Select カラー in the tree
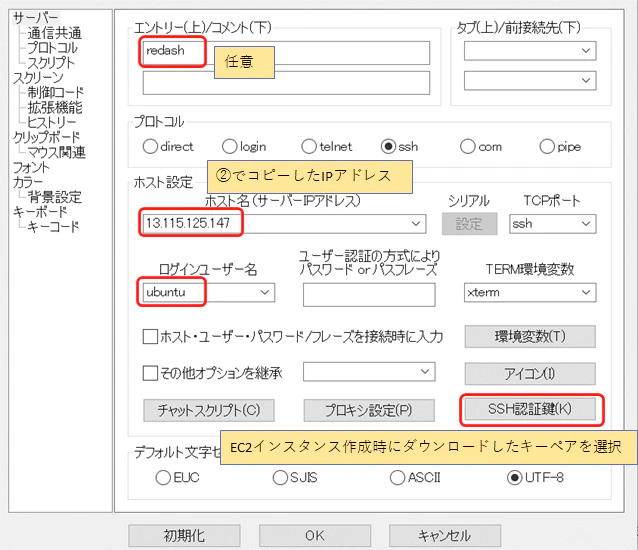This screenshot has height=550, width=638. coord(27,182)
